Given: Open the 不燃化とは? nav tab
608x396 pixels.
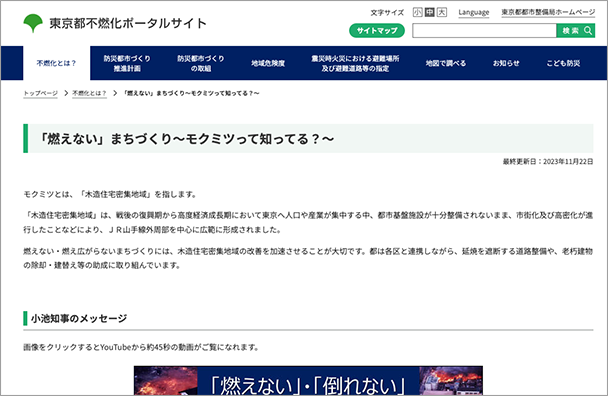Looking at the screenshot, I should pos(57,63).
